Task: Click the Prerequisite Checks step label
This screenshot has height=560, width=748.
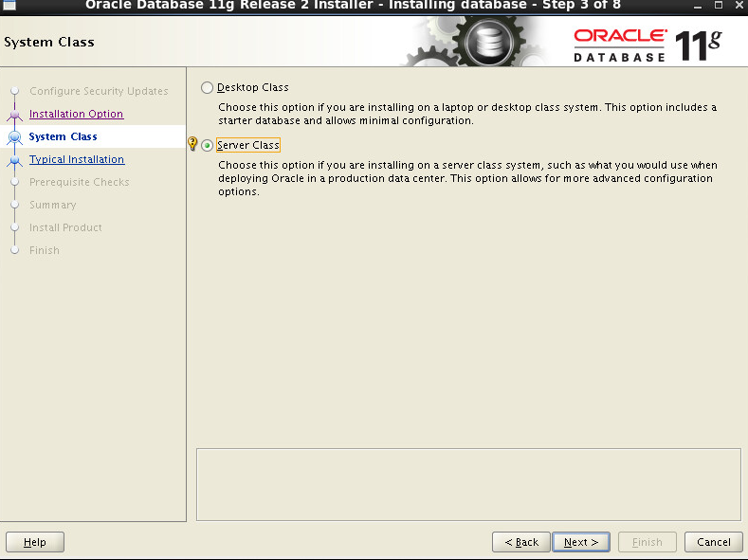Action: pos(80,182)
